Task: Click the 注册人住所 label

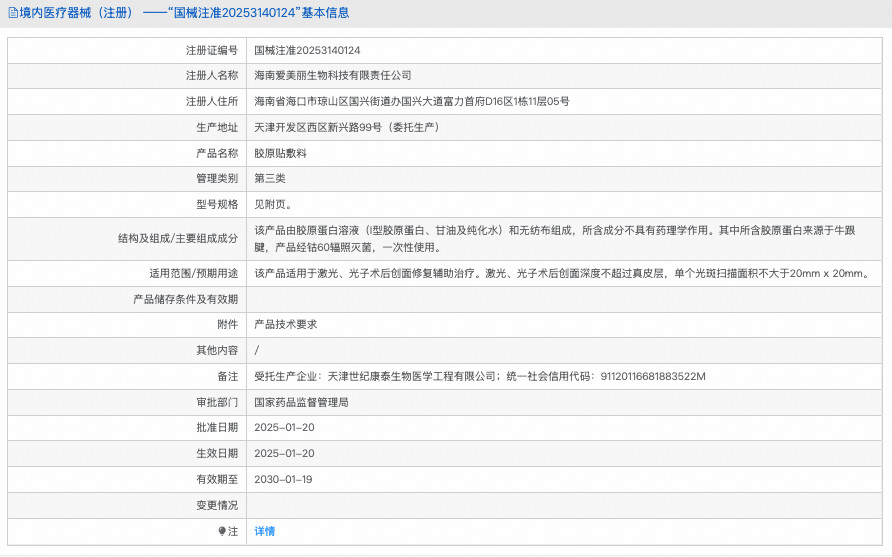Action: pyautogui.click(x=212, y=101)
